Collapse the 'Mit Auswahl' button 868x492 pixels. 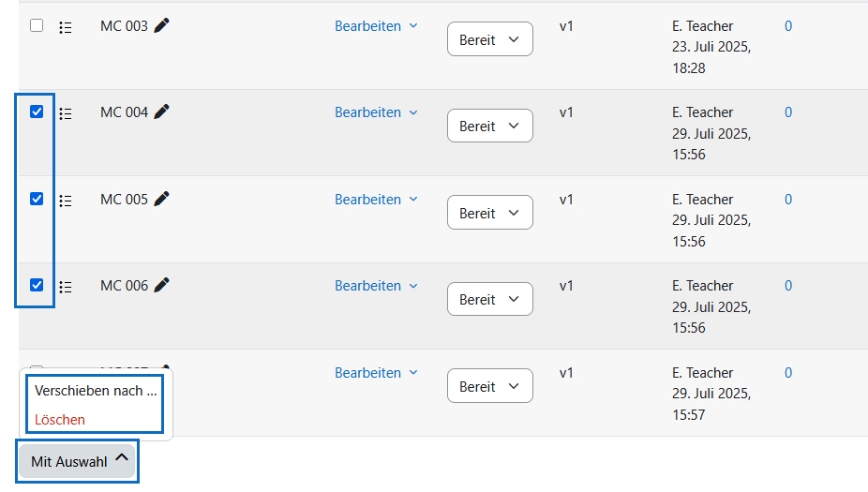(x=78, y=461)
